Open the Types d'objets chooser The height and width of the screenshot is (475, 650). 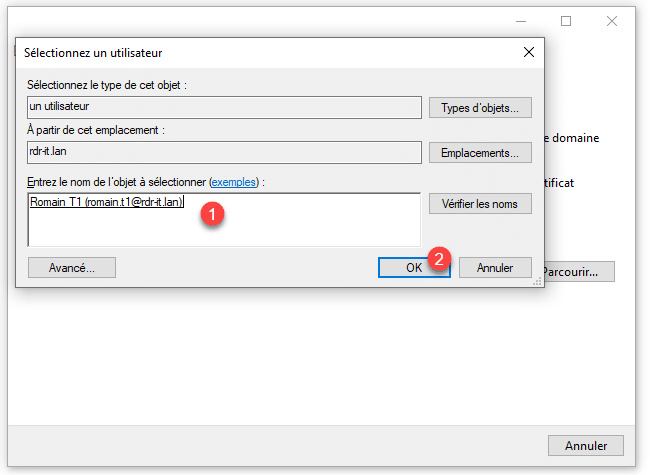click(480, 107)
